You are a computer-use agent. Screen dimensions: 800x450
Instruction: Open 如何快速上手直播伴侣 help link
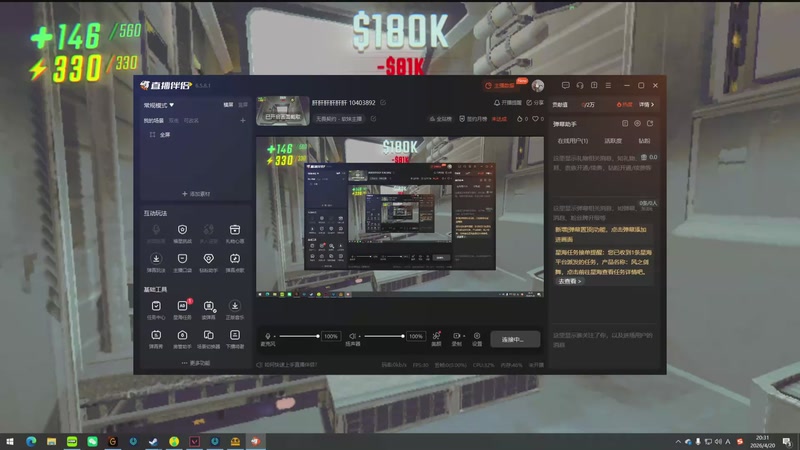pos(287,365)
